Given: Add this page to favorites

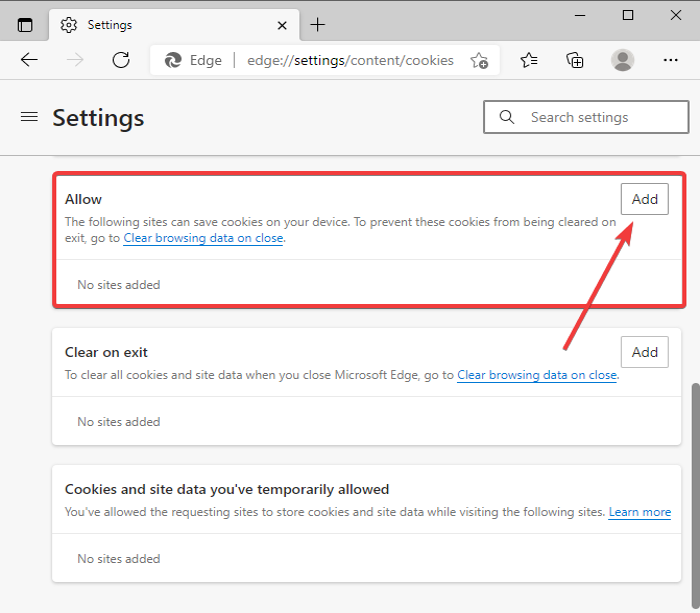Looking at the screenshot, I should point(480,60).
